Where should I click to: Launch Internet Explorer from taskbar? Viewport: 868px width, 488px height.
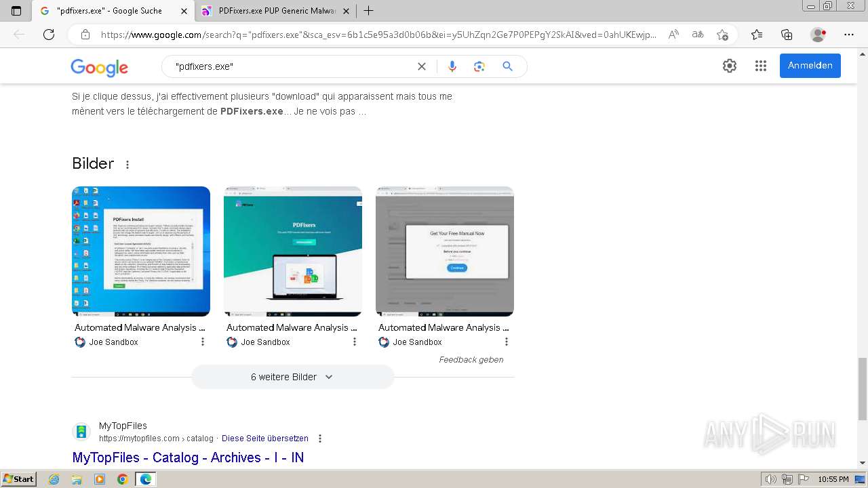tap(54, 479)
